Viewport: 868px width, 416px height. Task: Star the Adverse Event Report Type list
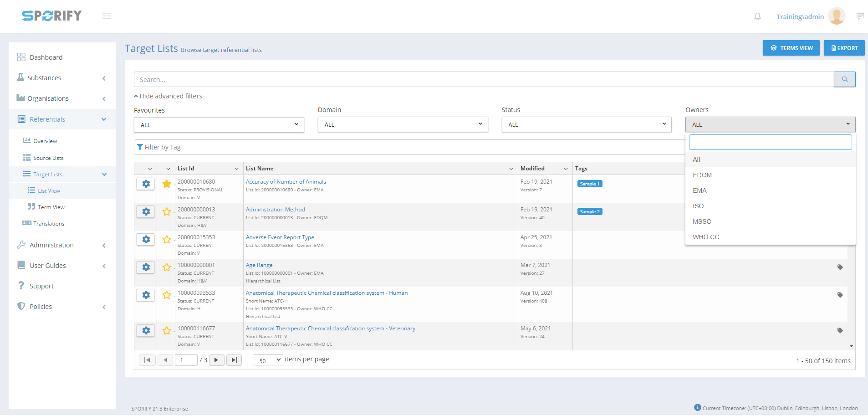(167, 239)
